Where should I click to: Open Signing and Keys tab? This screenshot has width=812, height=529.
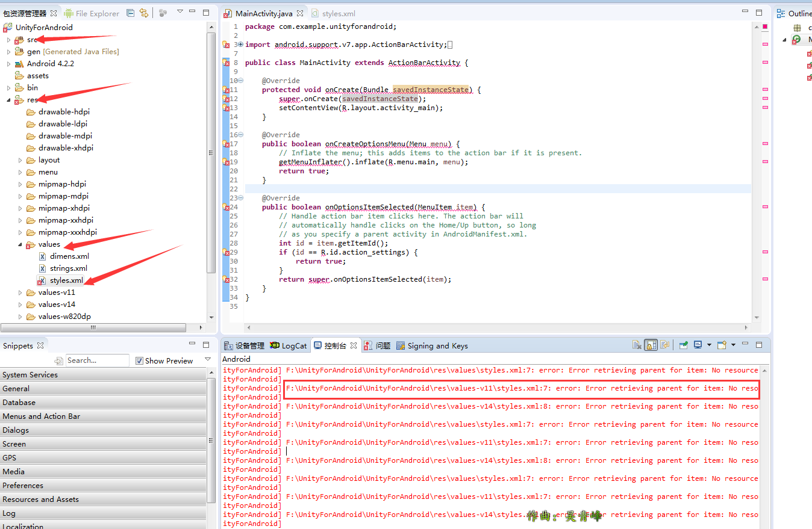pos(431,345)
